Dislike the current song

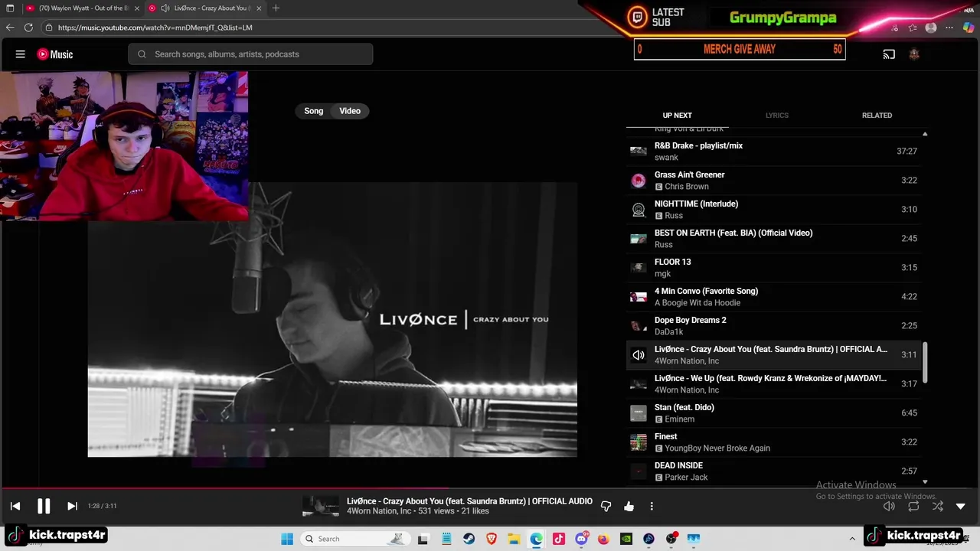pyautogui.click(x=606, y=507)
